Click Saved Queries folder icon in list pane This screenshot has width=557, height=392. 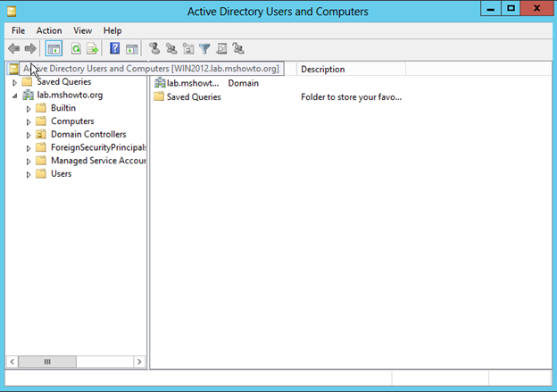[x=159, y=96]
